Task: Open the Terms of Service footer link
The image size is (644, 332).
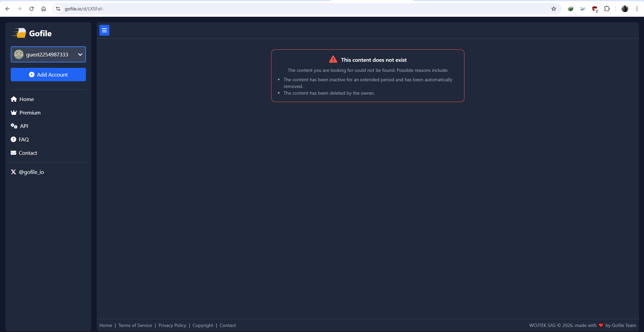Action: tap(135, 325)
